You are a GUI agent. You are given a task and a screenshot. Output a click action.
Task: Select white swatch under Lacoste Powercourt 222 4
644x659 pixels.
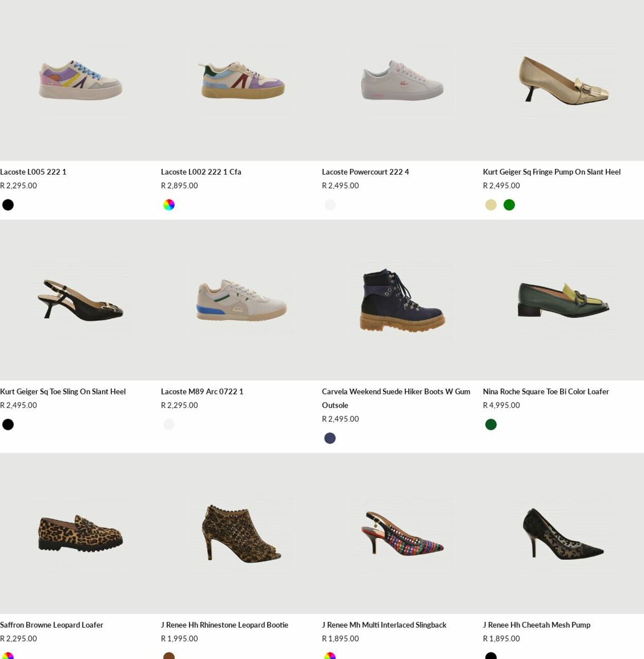click(x=330, y=205)
